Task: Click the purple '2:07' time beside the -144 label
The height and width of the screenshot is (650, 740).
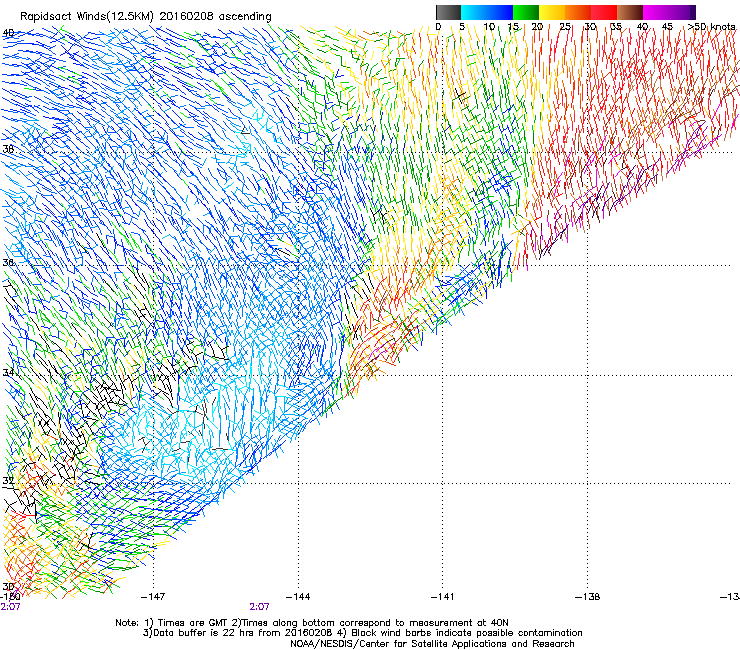Action: (259, 607)
